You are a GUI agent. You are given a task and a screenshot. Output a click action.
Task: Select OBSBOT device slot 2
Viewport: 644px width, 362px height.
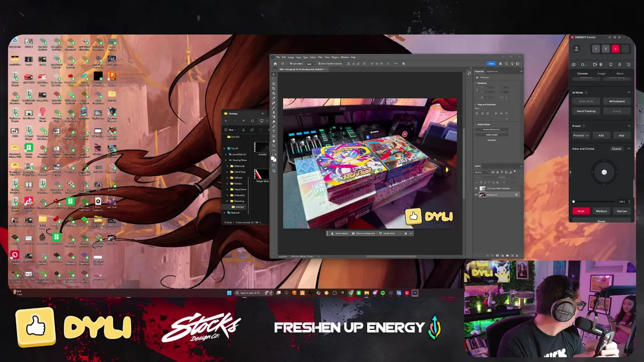[x=606, y=49]
